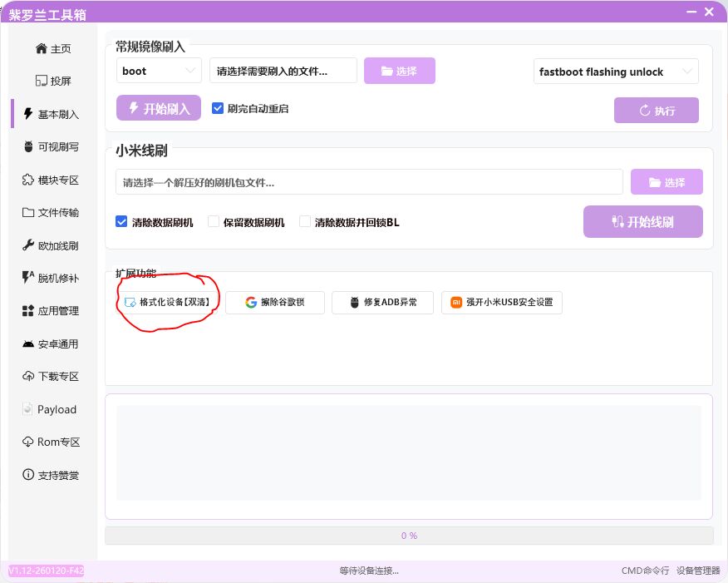Open the 投屏 screen mirroring icon
Image resolution: width=728 pixels, height=583 pixels.
(42, 82)
